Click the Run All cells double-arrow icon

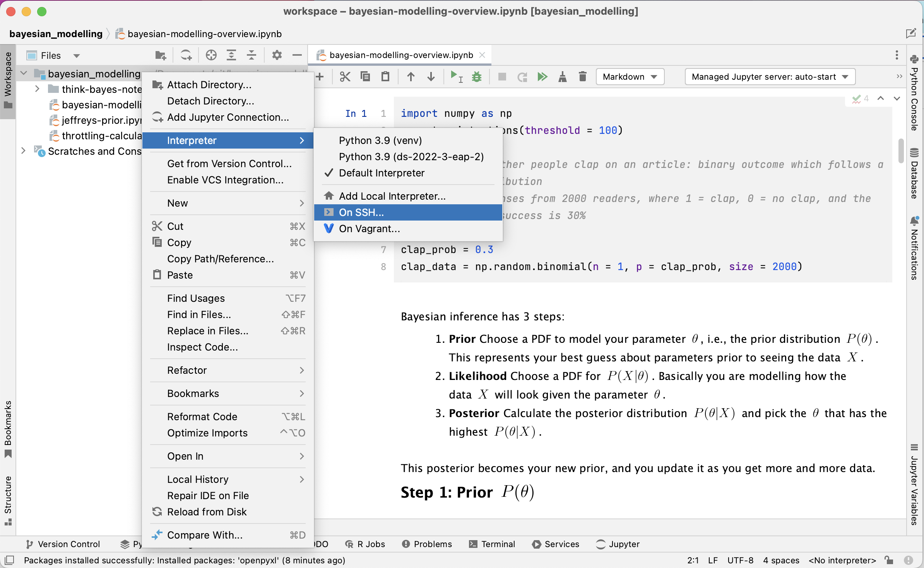(x=542, y=77)
